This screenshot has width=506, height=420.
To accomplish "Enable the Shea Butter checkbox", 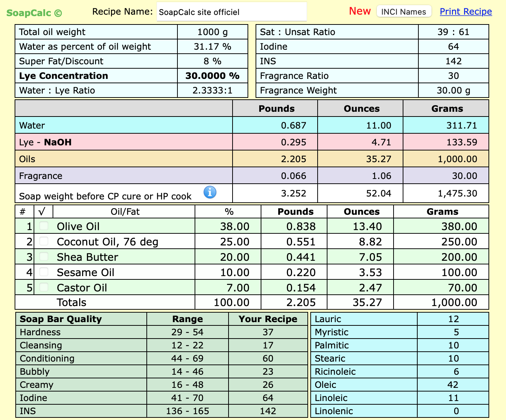I will coord(44,256).
